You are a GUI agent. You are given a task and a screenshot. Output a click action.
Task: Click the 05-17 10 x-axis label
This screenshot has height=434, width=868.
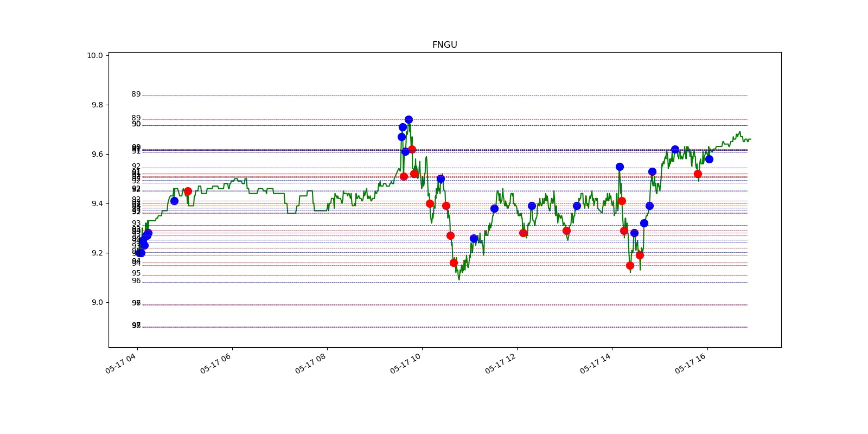pyautogui.click(x=406, y=362)
